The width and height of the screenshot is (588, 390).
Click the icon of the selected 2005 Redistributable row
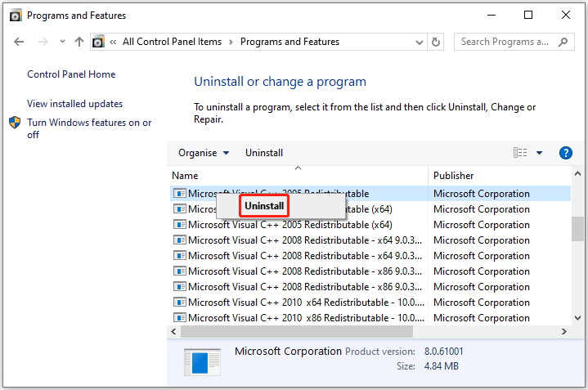point(180,194)
